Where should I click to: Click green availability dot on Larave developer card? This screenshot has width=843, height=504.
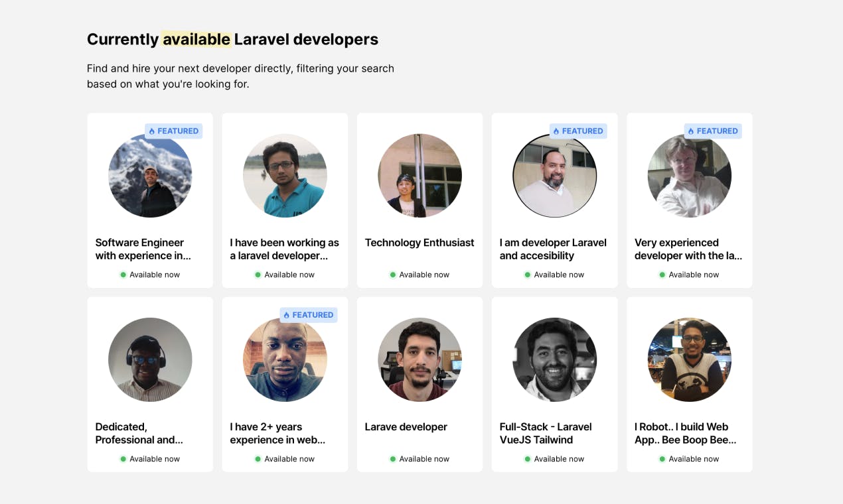point(393,459)
